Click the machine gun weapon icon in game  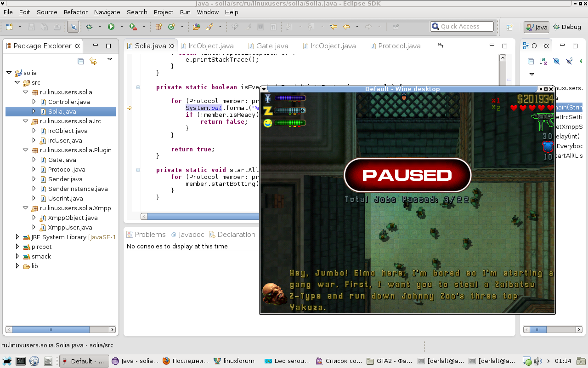[x=543, y=121]
